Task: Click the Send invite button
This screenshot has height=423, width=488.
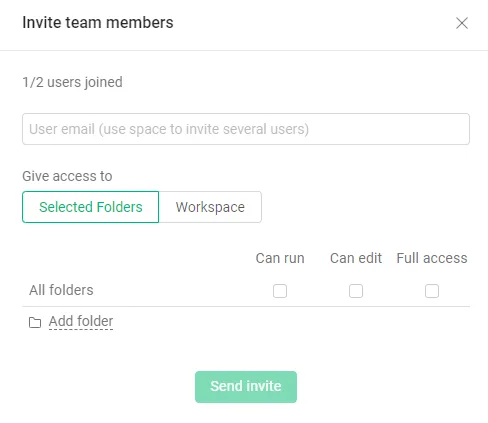Action: pyautogui.click(x=246, y=387)
